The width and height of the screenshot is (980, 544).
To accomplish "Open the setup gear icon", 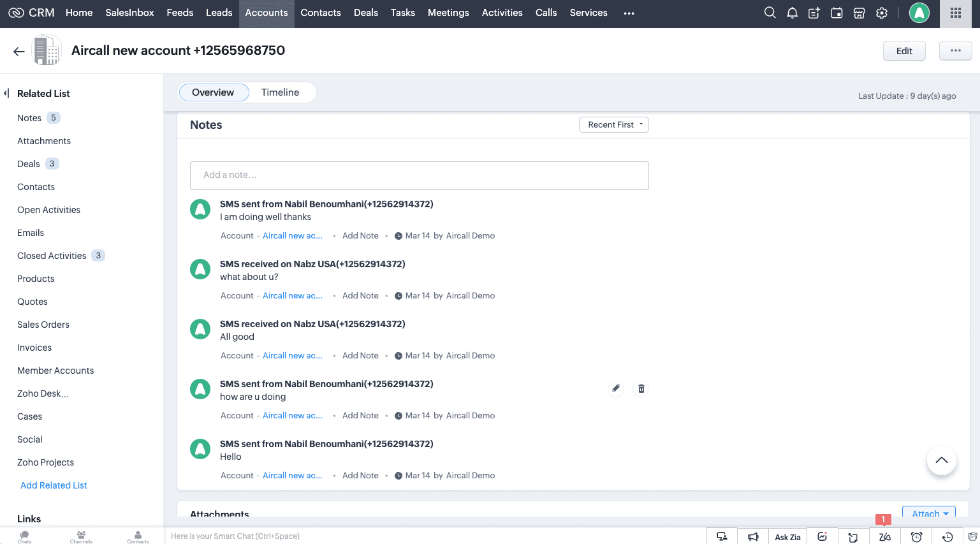I will (x=882, y=13).
